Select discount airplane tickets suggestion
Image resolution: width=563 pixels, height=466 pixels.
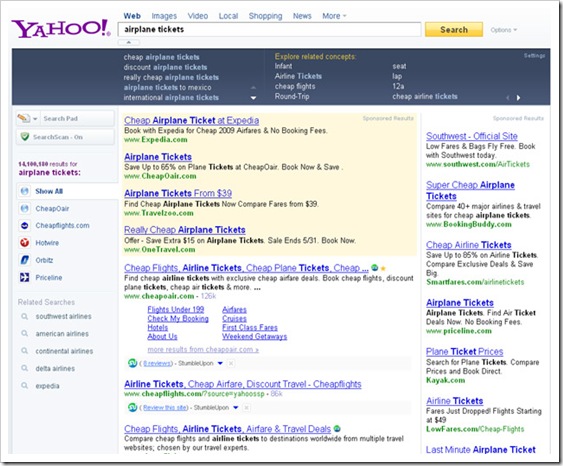[165, 67]
